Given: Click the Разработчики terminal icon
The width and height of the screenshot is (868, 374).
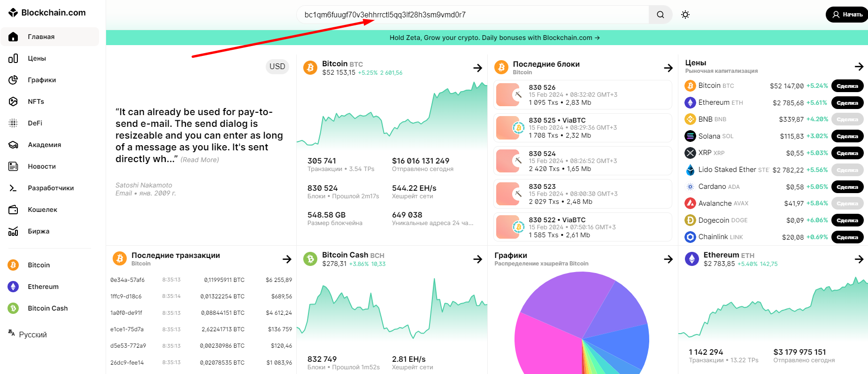Looking at the screenshot, I should (x=13, y=188).
